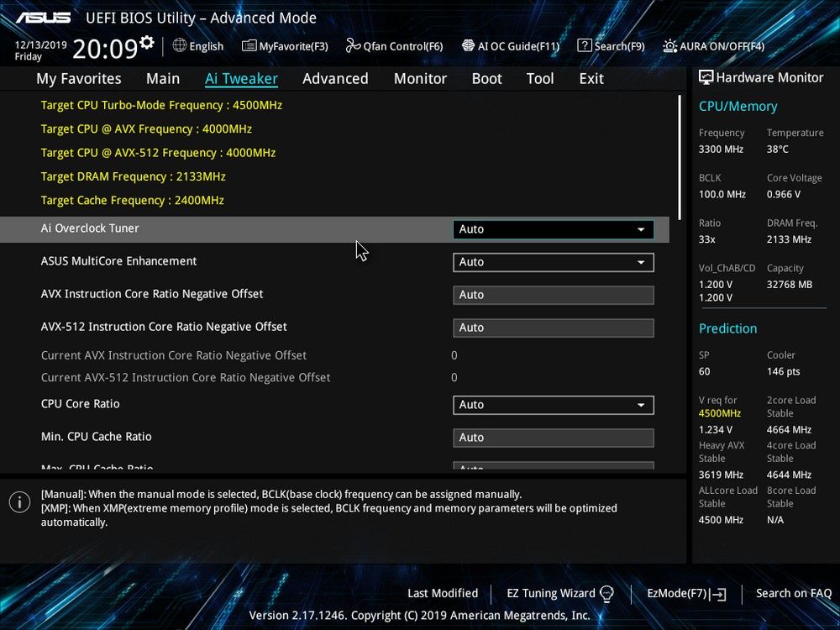Launch Qfan Control(F6)
Viewport: 840px width, 630px height.
394,46
